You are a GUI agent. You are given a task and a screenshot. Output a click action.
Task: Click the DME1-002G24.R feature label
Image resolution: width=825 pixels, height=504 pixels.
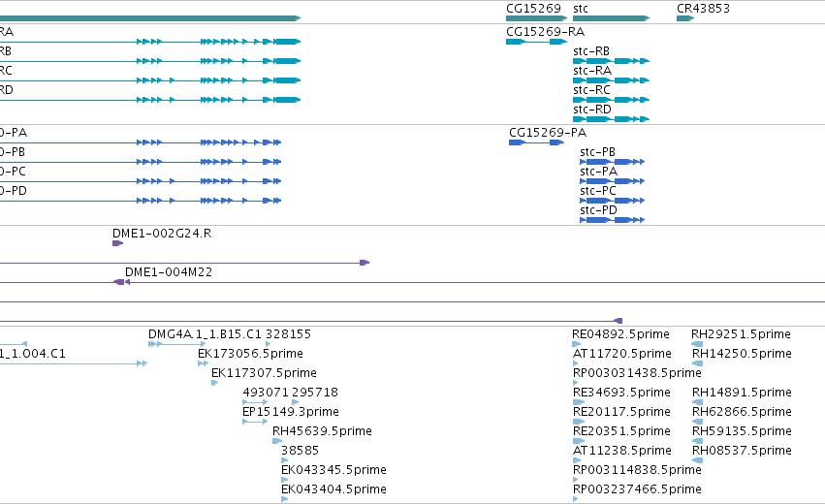pos(162,234)
